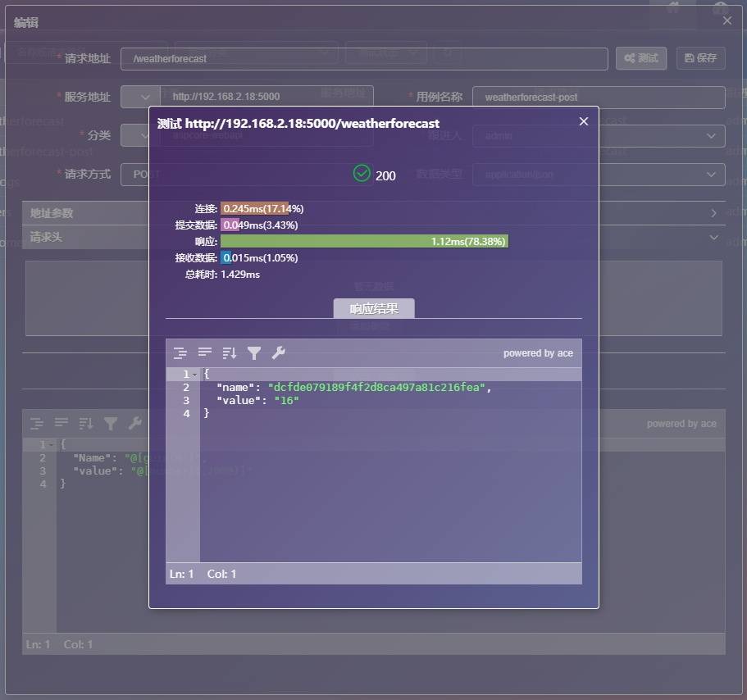The image size is (747, 700).
Task: Close the test result dialog
Action: coord(584,121)
